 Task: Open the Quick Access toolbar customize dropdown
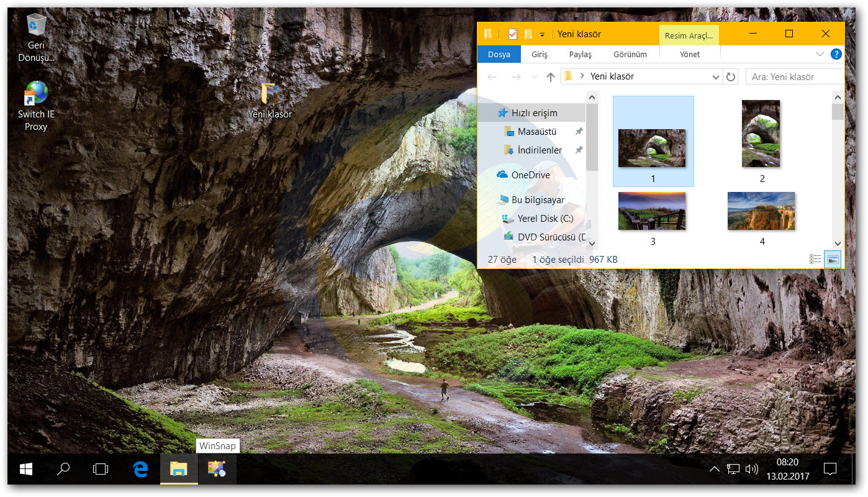[542, 34]
